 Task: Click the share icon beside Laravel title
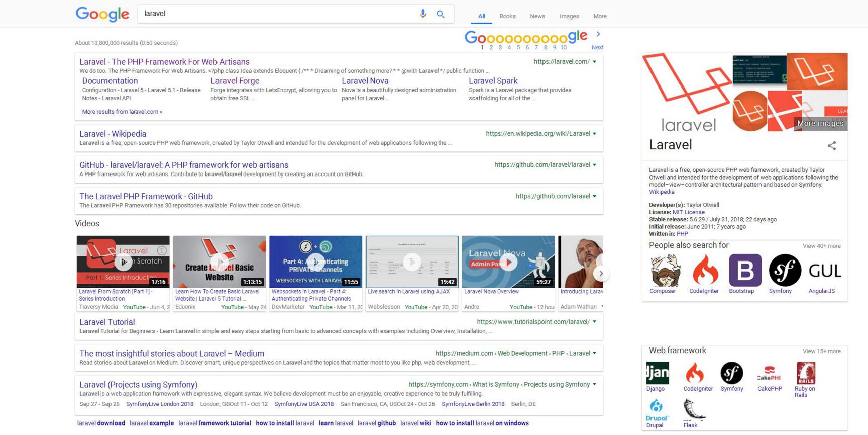832,146
